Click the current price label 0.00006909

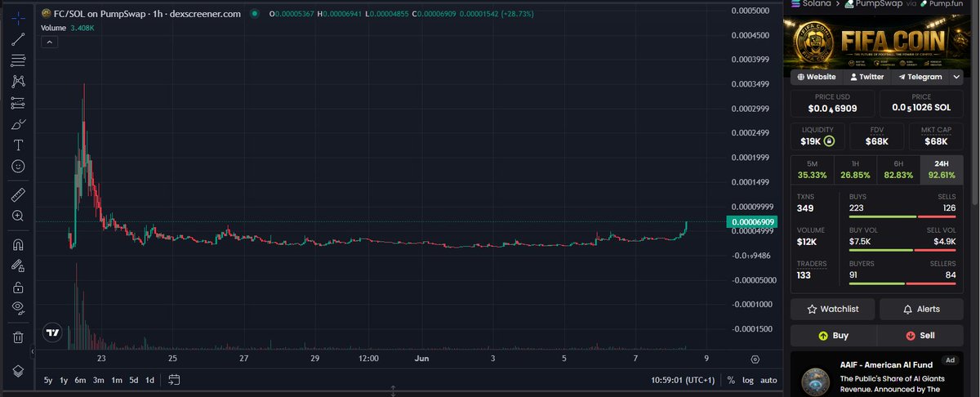click(x=751, y=222)
